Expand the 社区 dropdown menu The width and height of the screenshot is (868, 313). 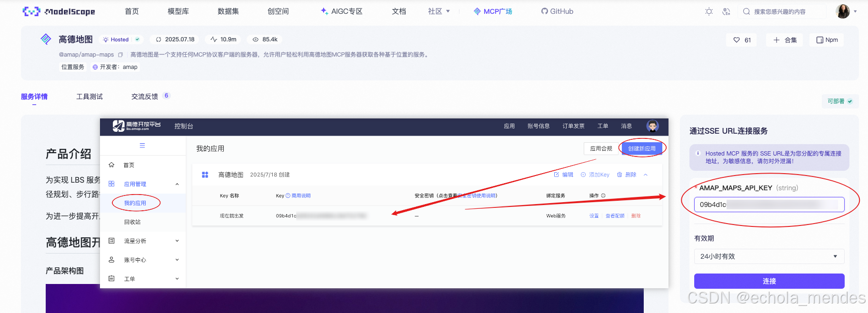click(x=439, y=11)
